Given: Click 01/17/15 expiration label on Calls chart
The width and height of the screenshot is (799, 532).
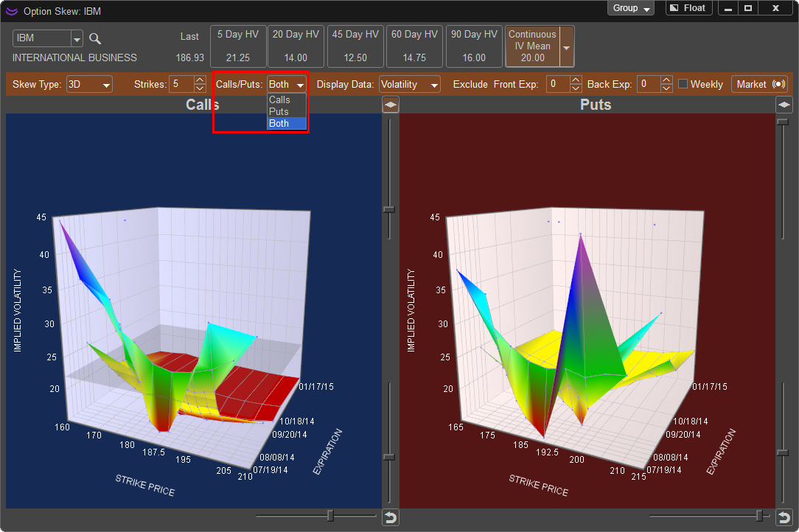Looking at the screenshot, I should tap(316, 387).
